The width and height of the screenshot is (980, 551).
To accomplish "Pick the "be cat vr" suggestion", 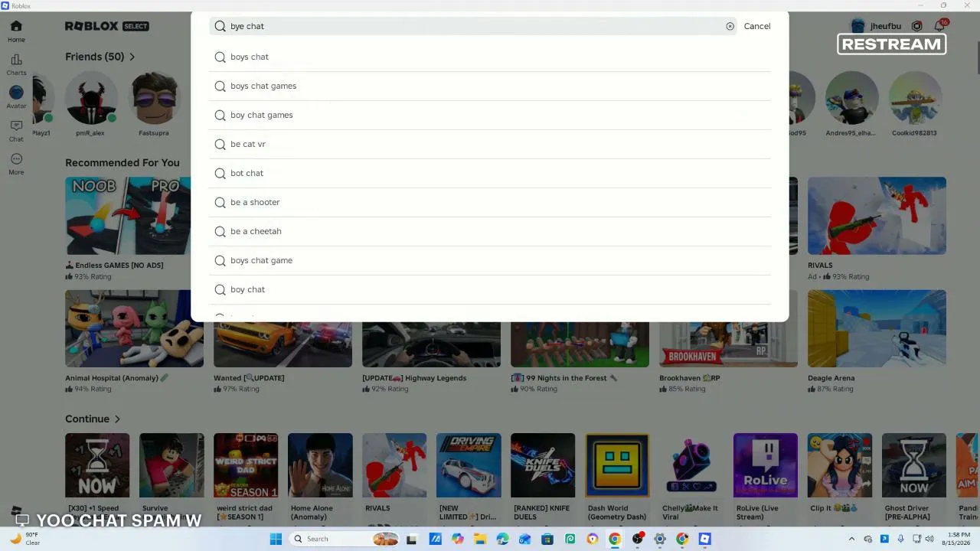I will pos(490,144).
